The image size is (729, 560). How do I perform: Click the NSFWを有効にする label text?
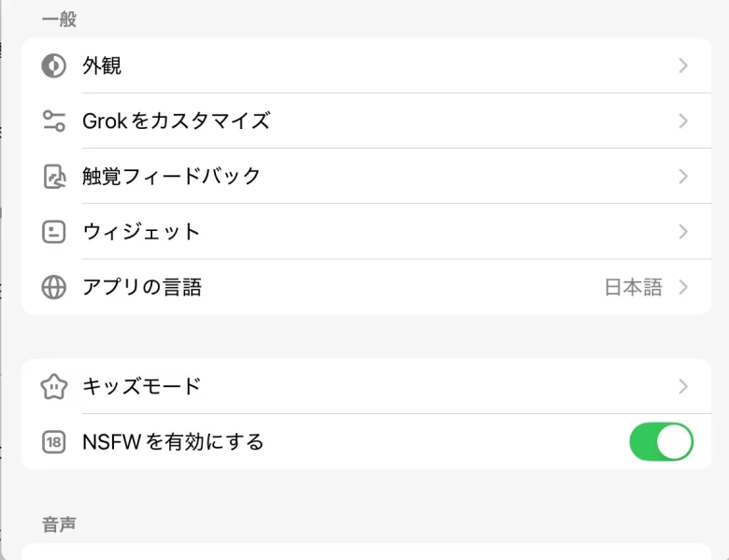pyautogui.click(x=173, y=441)
